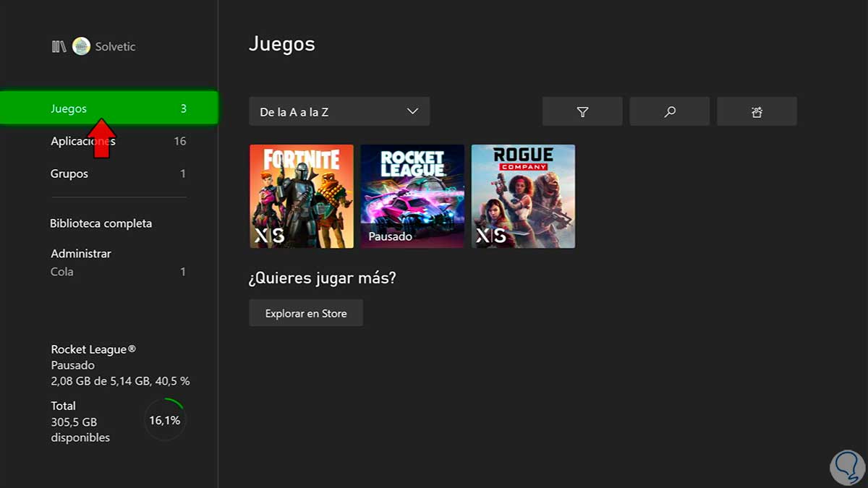868x488 pixels.
Task: Select Juegos in the sidebar
Action: [x=109, y=108]
